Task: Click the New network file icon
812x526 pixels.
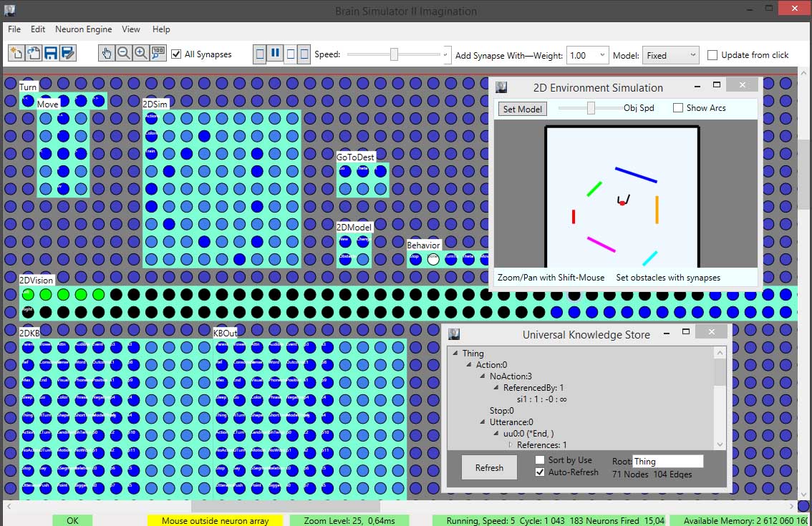Action: [16, 53]
